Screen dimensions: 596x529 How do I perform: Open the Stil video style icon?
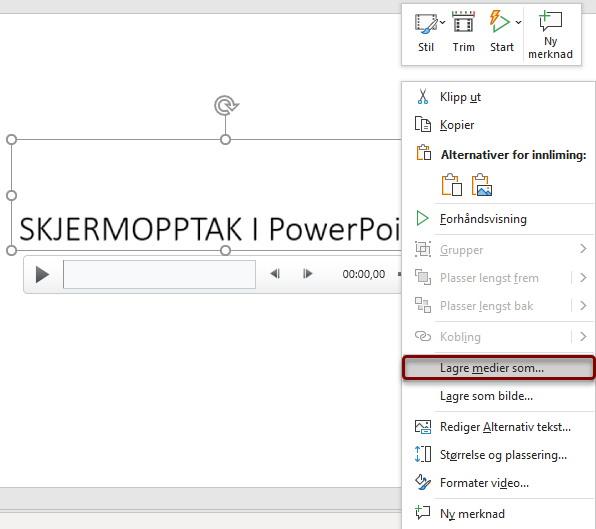click(x=426, y=24)
